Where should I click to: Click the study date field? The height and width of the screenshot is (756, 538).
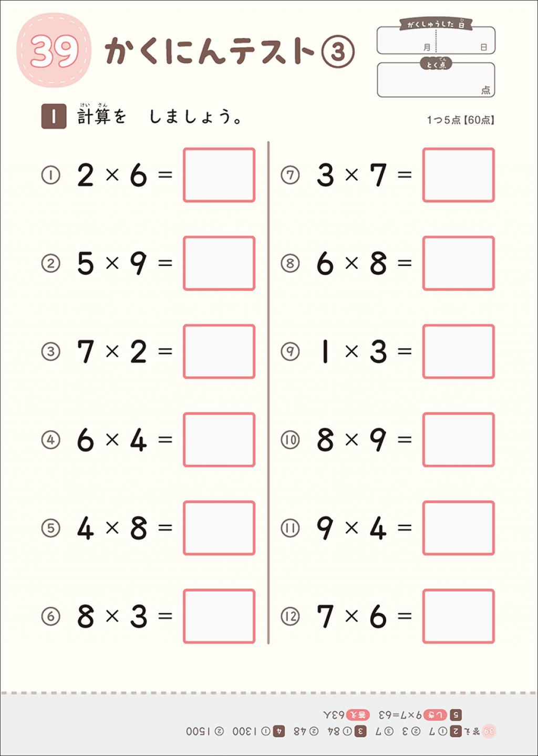pyautogui.click(x=436, y=39)
